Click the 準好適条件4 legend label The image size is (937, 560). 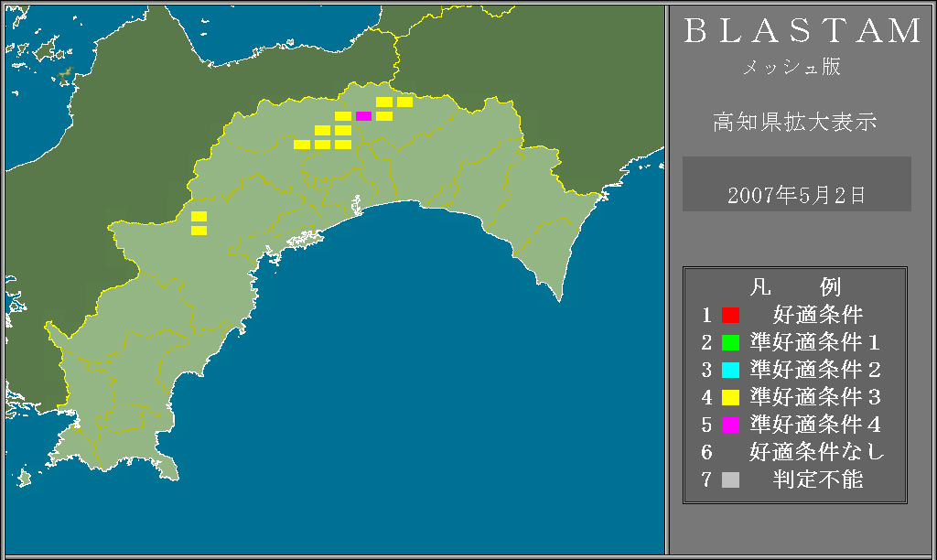click(x=815, y=425)
